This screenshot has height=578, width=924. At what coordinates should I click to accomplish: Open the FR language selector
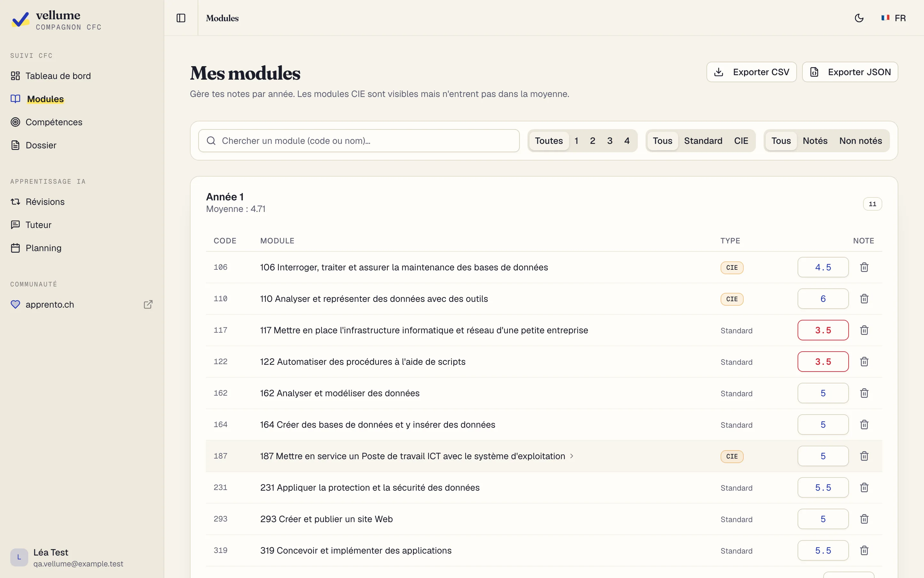[894, 18]
